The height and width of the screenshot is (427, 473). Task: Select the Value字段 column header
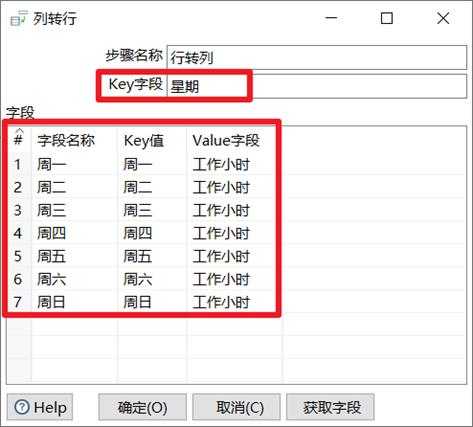(234, 140)
